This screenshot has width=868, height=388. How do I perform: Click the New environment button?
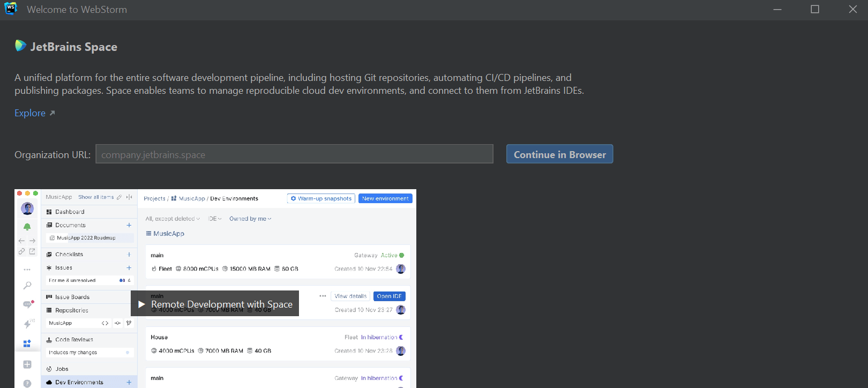click(385, 198)
